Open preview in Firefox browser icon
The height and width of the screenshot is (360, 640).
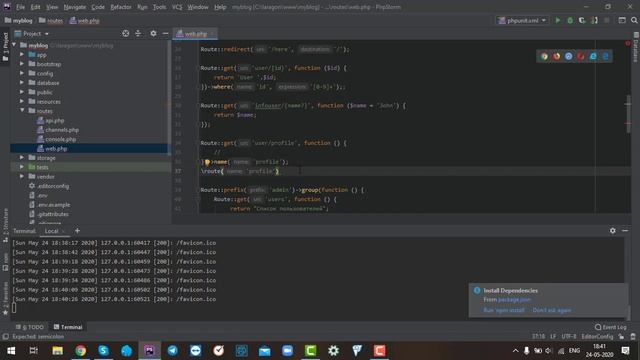[556, 56]
